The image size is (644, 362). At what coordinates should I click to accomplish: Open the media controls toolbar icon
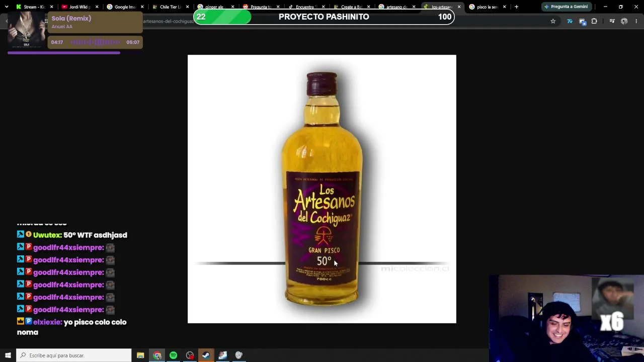pyautogui.click(x=612, y=21)
